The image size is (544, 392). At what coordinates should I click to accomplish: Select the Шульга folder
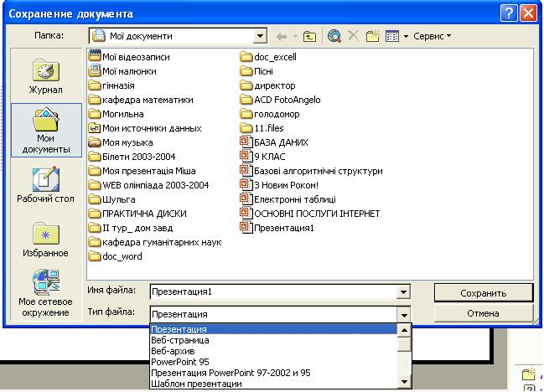[112, 199]
